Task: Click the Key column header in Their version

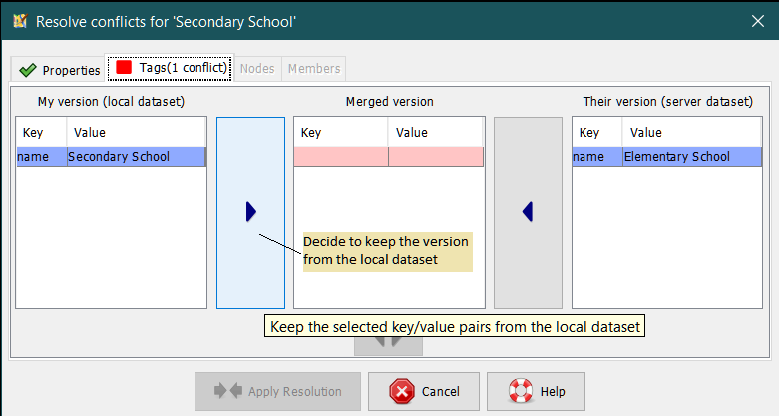Action: (x=597, y=132)
